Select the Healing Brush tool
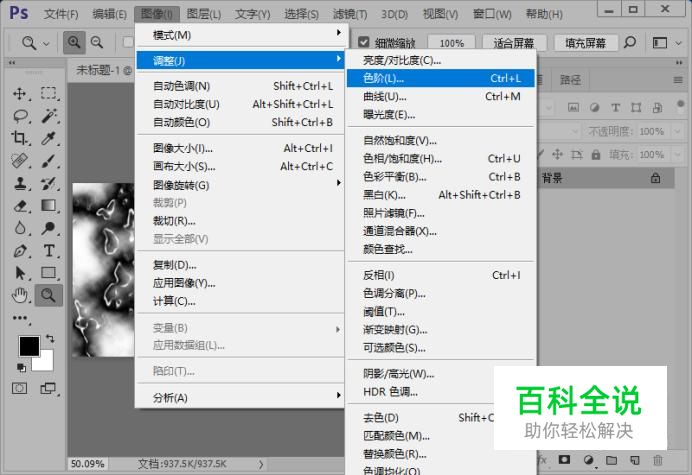Image resolution: width=692 pixels, height=475 pixels. pyautogui.click(x=19, y=161)
